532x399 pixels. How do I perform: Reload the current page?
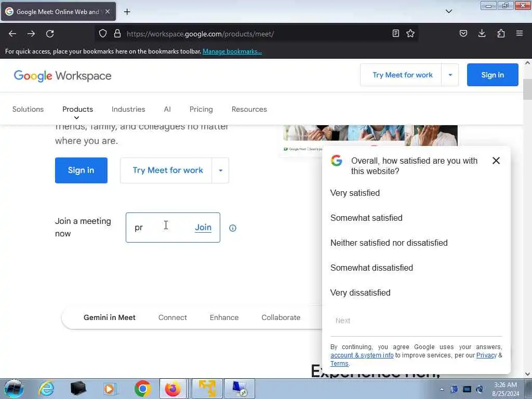50,34
